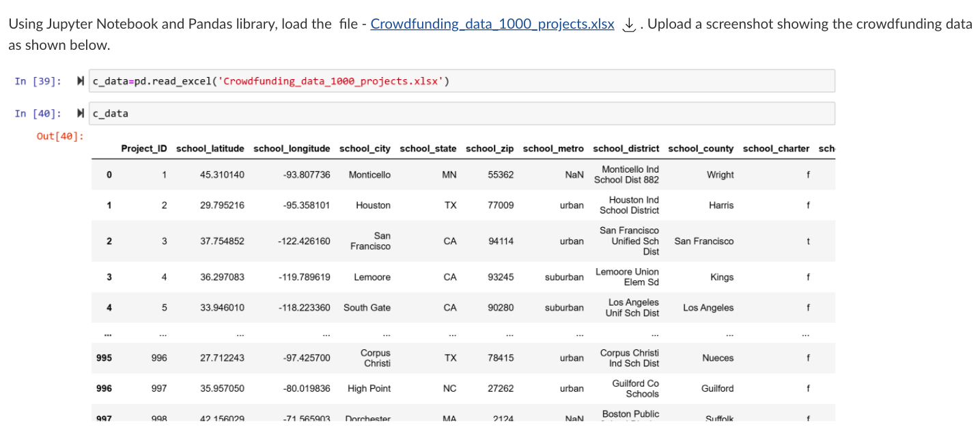Select the school_zip column header
980x438 pixels.
pyautogui.click(x=490, y=148)
